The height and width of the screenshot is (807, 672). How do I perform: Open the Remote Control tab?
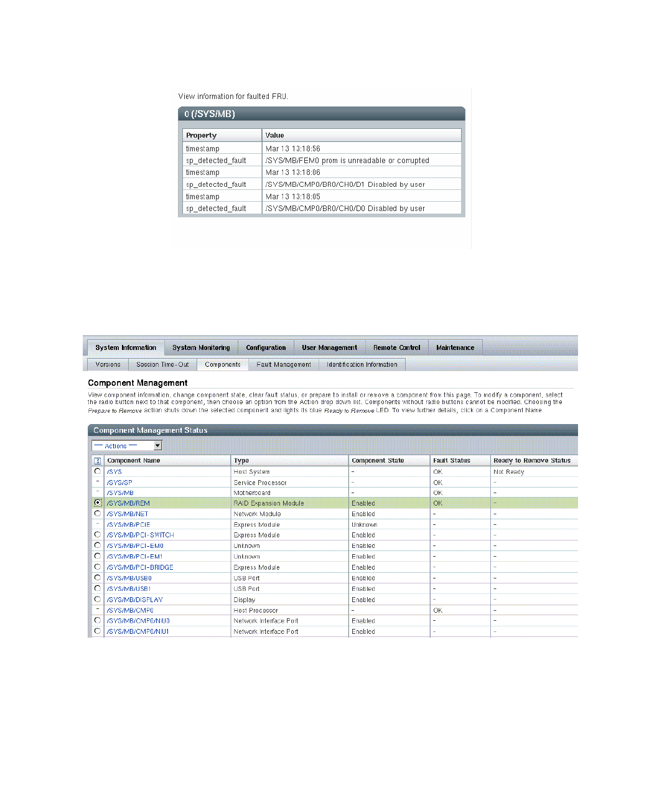[x=396, y=347]
